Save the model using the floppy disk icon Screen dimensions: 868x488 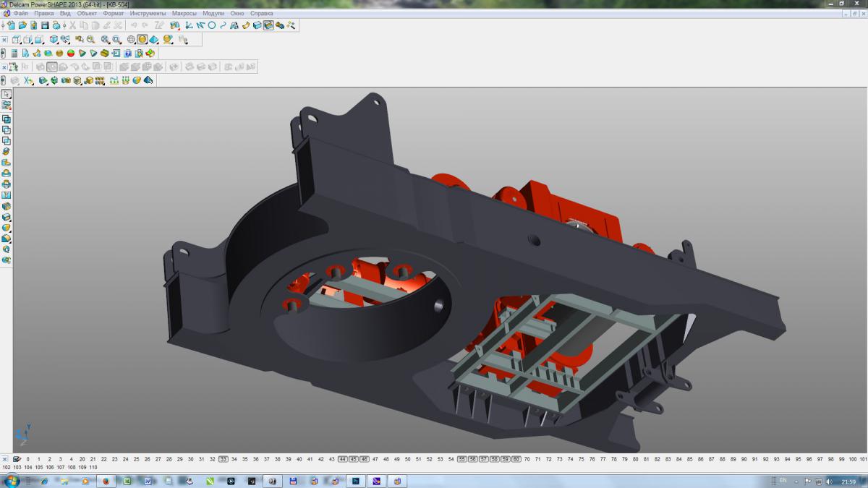45,25
